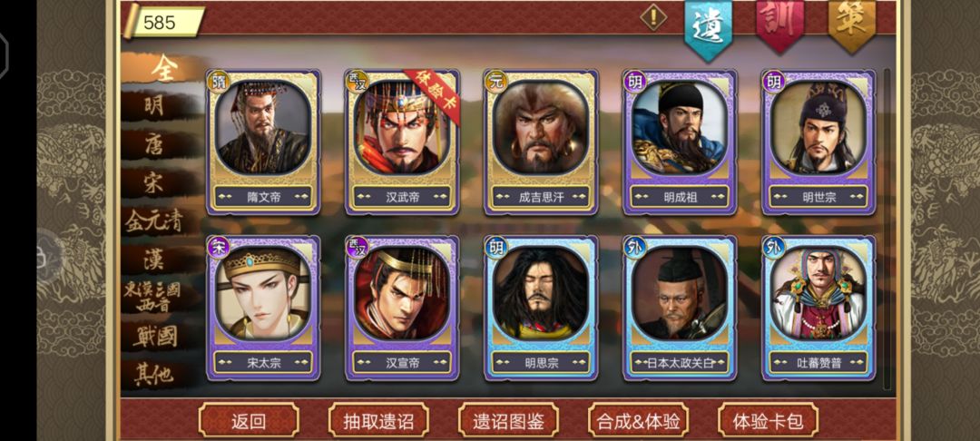The height and width of the screenshot is (441, 980).
Task: Open 遗诏图鉴 gallery button
Action: [x=508, y=420]
